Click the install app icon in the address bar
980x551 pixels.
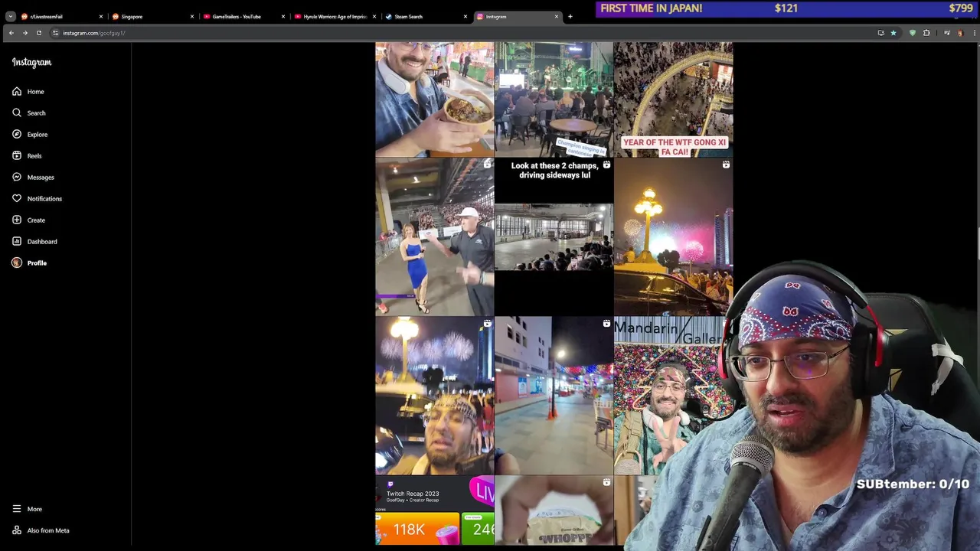[880, 33]
